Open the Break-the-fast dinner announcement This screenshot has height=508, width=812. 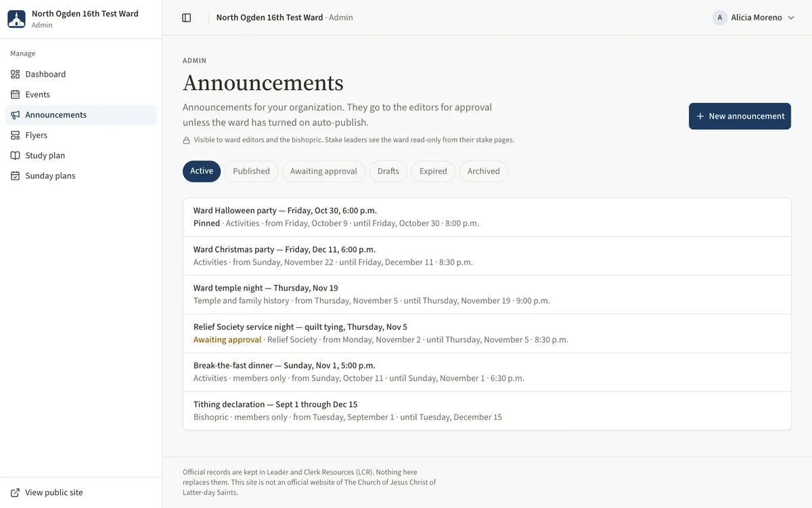pos(487,372)
